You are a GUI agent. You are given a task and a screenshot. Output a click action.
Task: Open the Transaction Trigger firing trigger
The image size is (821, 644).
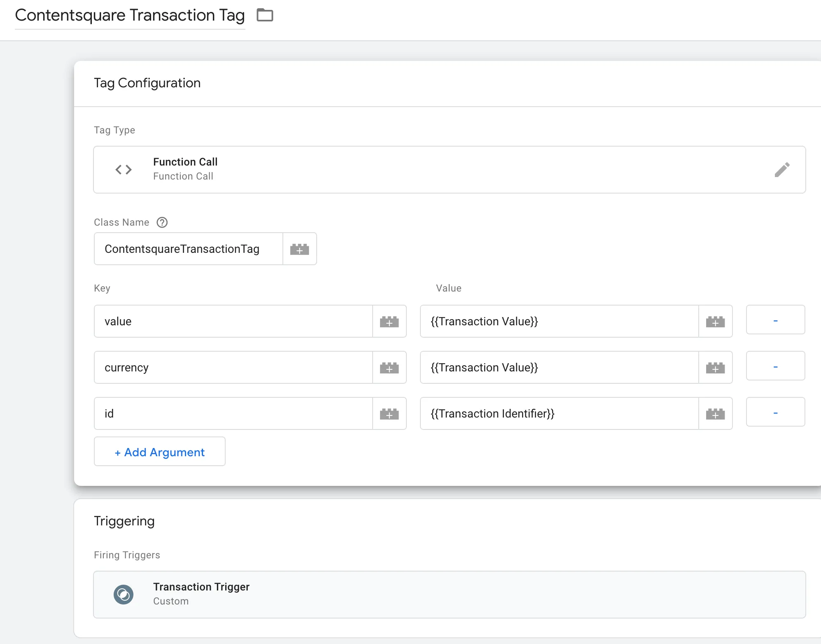pyautogui.click(x=449, y=594)
